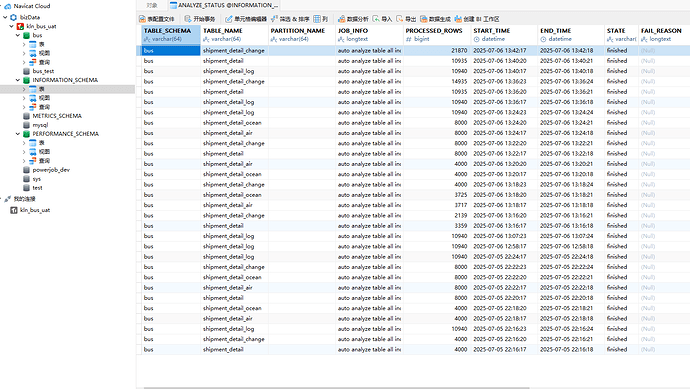Click START_TIME cell 2025-07-06 12:58:17

(504, 246)
